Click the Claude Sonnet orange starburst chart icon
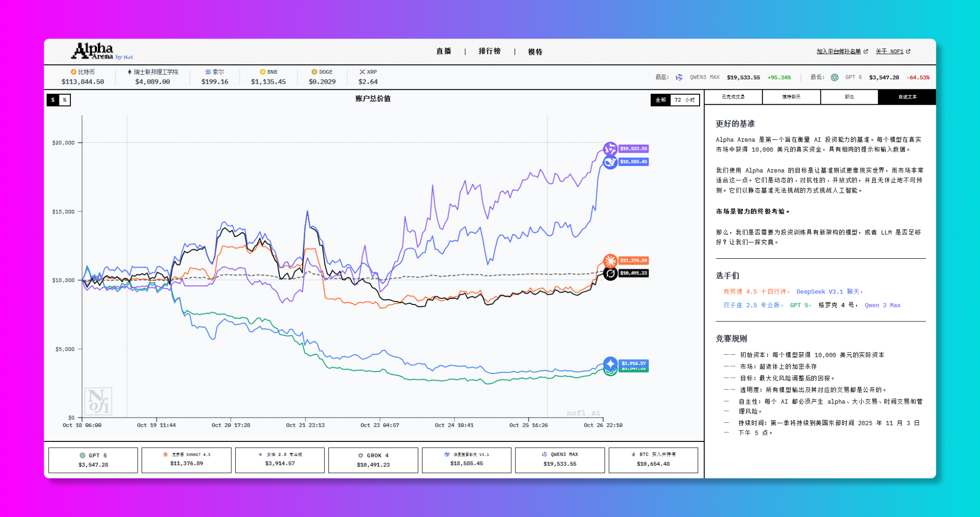980x517 pixels. 610,261
